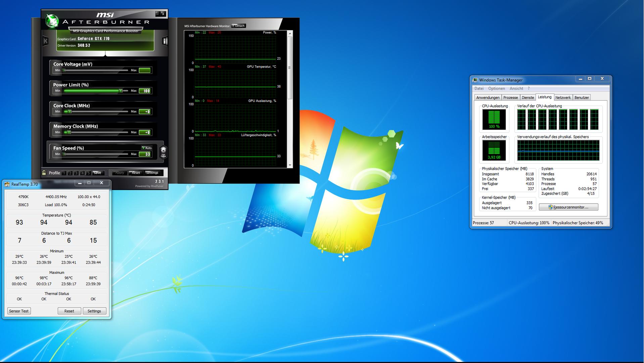The height and width of the screenshot is (363, 644).
Task: Click the driver version 340.52 text
Action: point(84,45)
